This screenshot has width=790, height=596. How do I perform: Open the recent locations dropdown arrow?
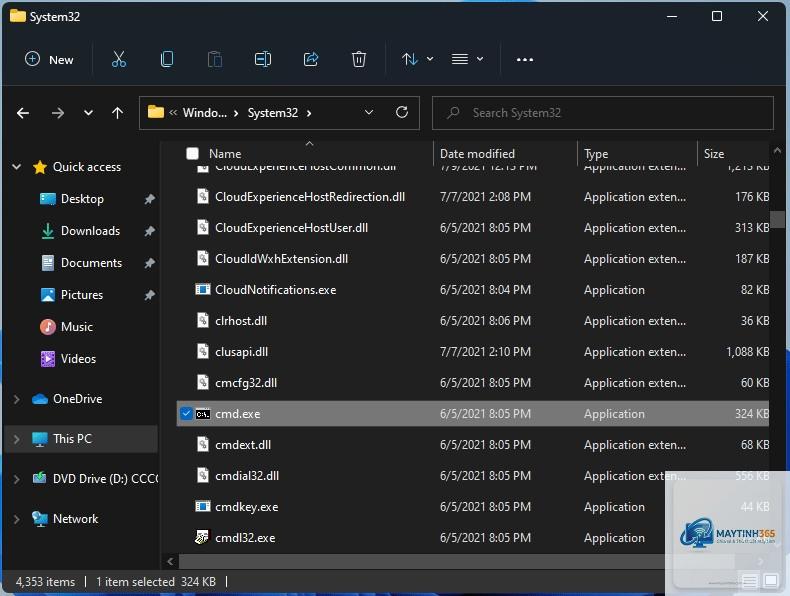pyautogui.click(x=88, y=113)
